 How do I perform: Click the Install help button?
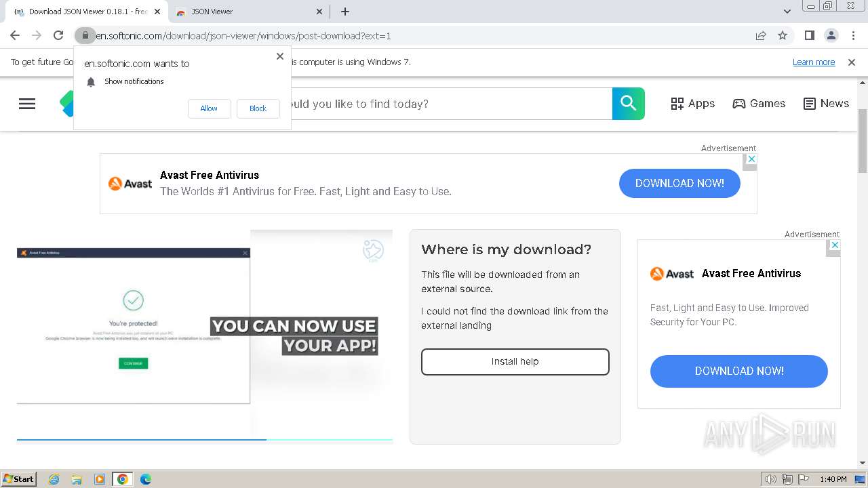pos(515,362)
